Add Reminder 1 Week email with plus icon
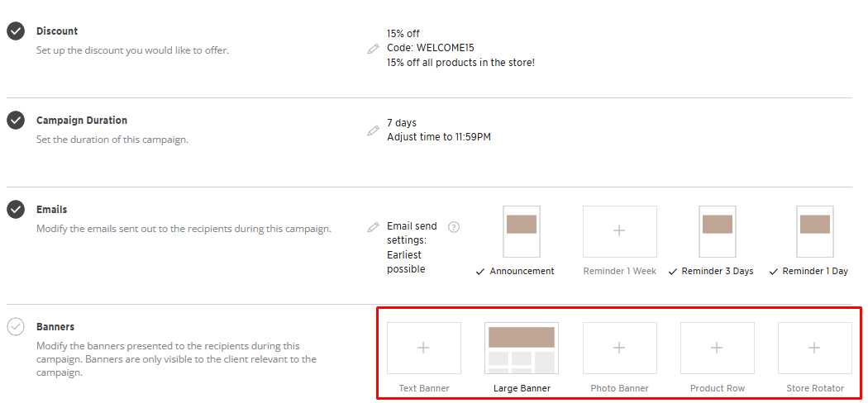The height and width of the screenshot is (403, 868). (619, 231)
